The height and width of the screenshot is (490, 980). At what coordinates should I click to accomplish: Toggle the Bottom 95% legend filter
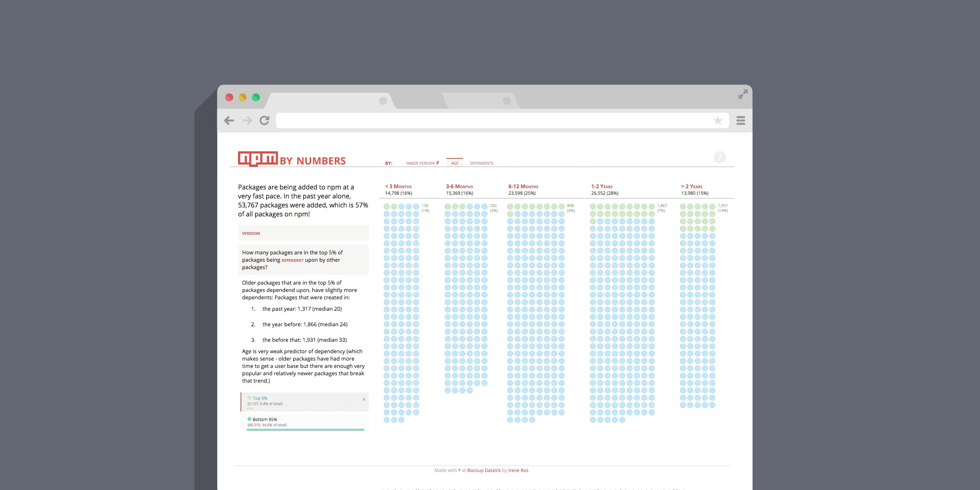pyautogui.click(x=265, y=419)
